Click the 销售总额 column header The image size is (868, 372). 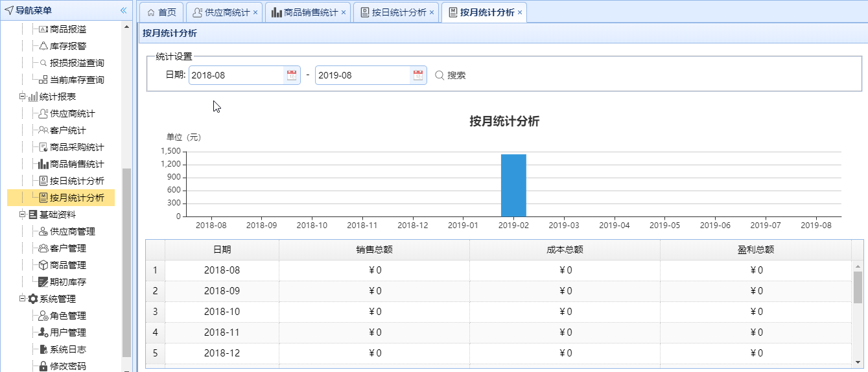374,250
